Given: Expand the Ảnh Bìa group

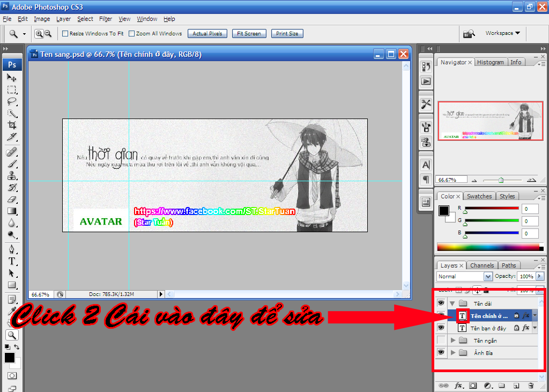Looking at the screenshot, I should [453, 352].
